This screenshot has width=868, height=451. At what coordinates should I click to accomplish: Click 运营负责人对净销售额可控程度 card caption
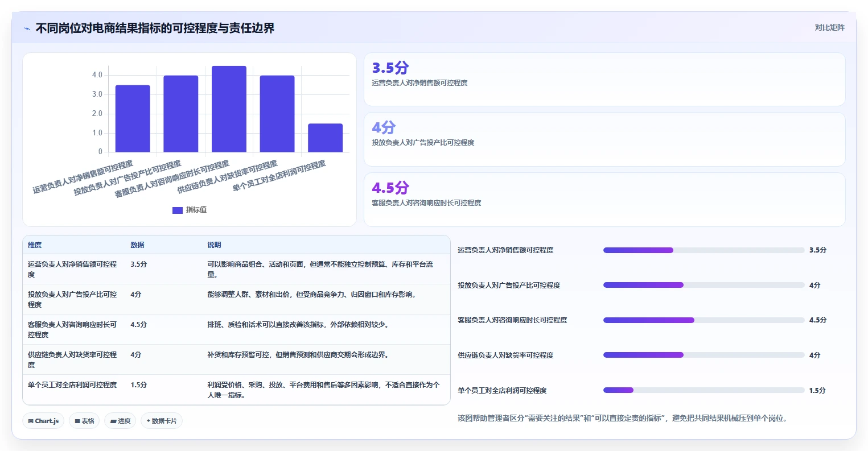(419, 83)
